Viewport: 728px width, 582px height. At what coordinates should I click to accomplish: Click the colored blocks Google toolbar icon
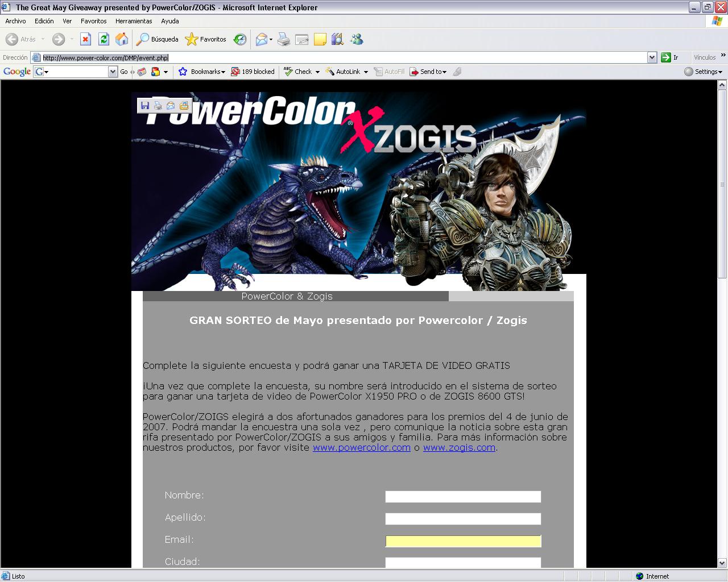[x=155, y=72]
